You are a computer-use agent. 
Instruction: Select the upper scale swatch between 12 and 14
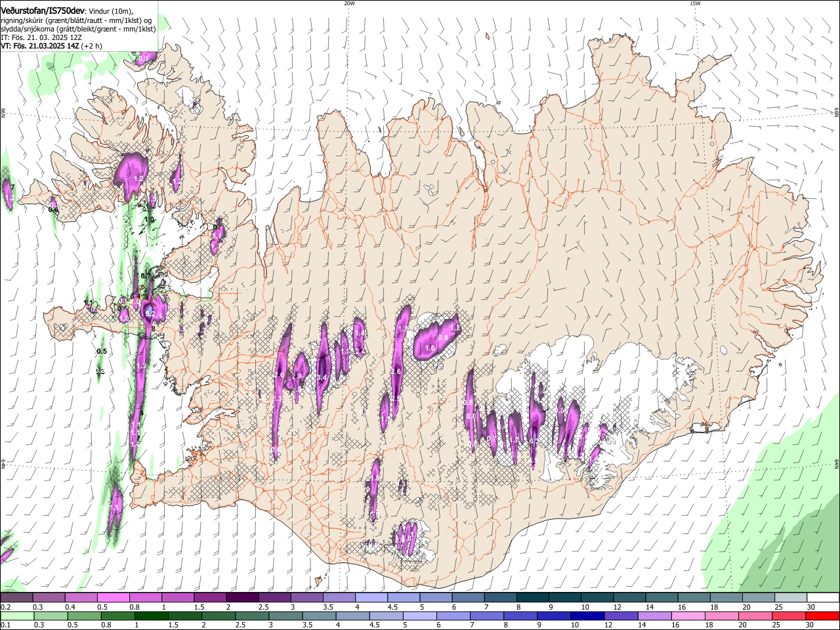(629, 597)
